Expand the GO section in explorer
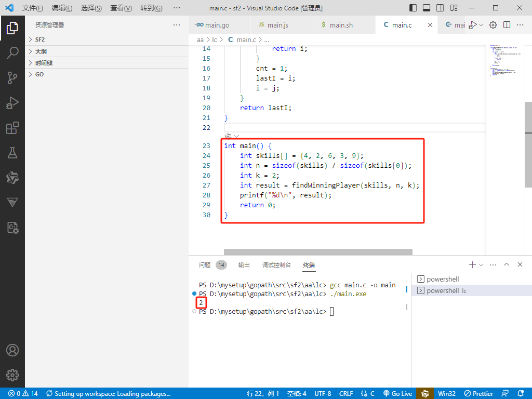 coord(107,74)
